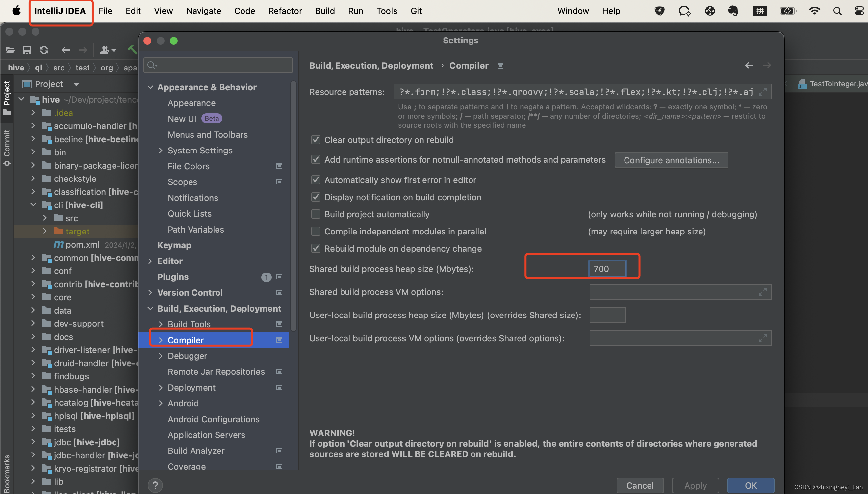Image resolution: width=868 pixels, height=494 pixels.
Task: Open the Project tool window side tab
Action: [x=7, y=98]
